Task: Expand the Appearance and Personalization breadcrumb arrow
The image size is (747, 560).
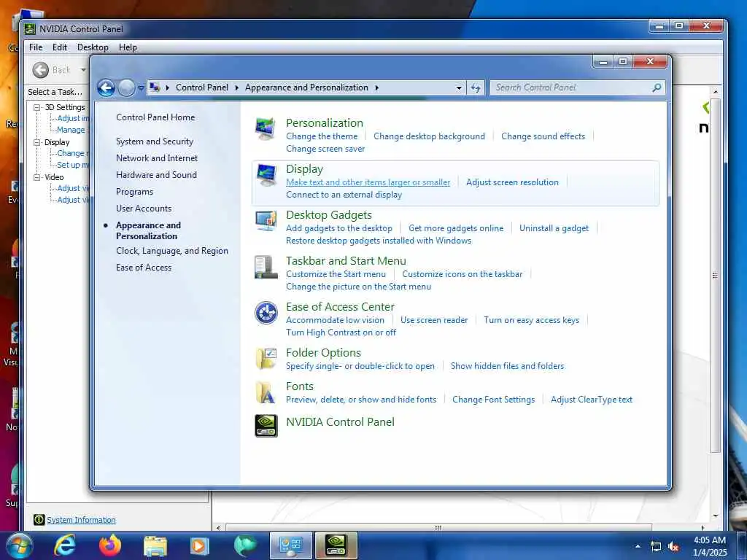Action: [377, 87]
